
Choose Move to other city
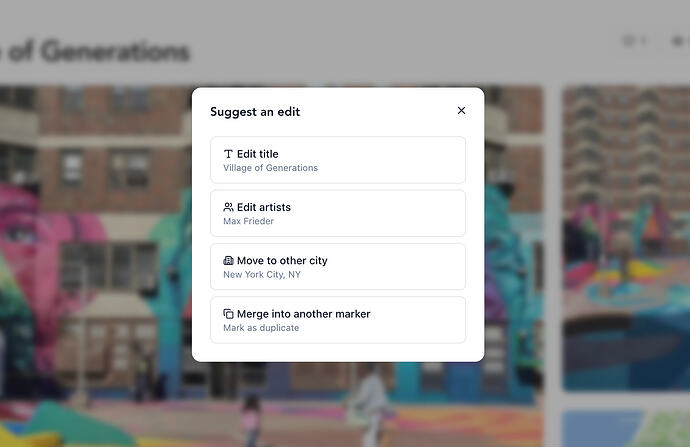[x=338, y=267]
